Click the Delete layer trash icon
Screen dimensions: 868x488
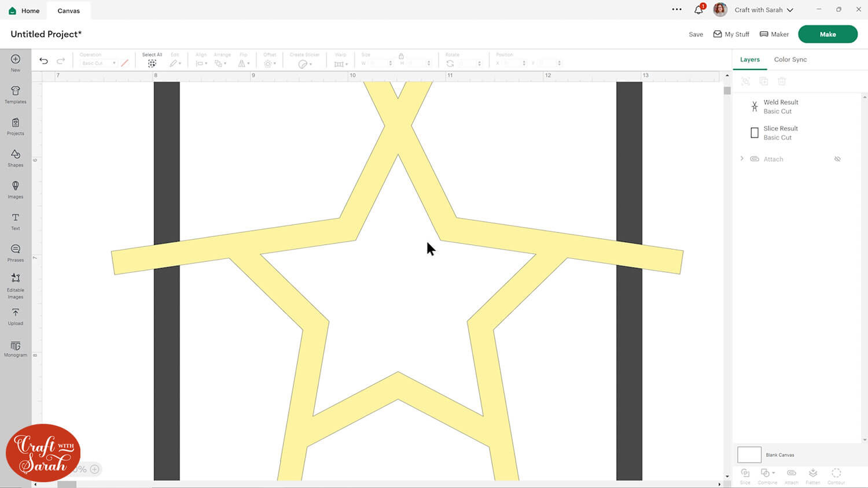[782, 82]
